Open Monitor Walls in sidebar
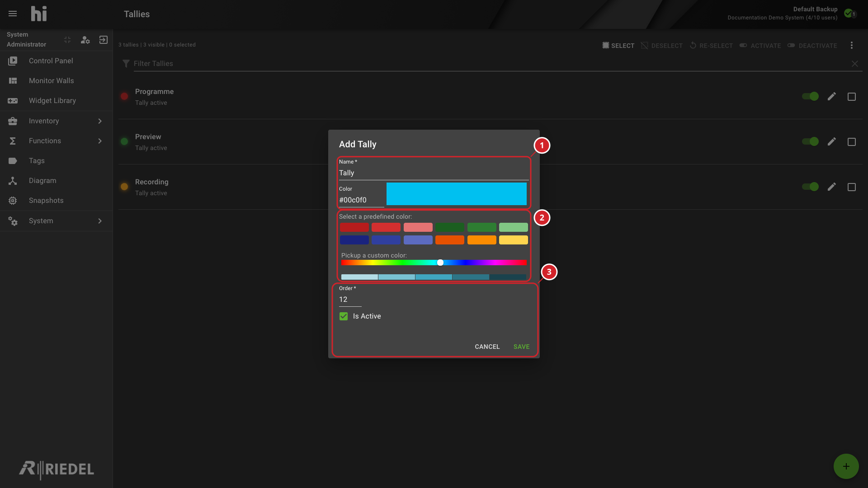Screen dimensions: 868x488 pos(56,81)
